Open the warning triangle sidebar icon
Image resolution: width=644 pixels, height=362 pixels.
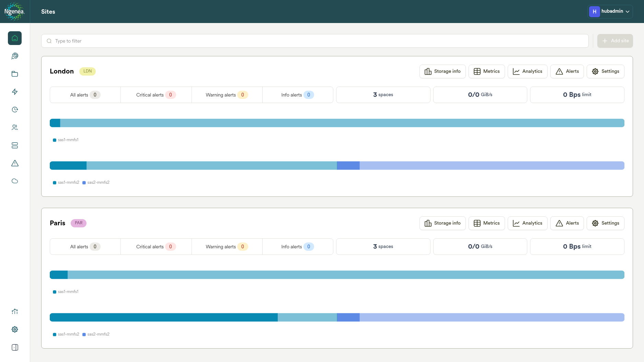point(15,163)
